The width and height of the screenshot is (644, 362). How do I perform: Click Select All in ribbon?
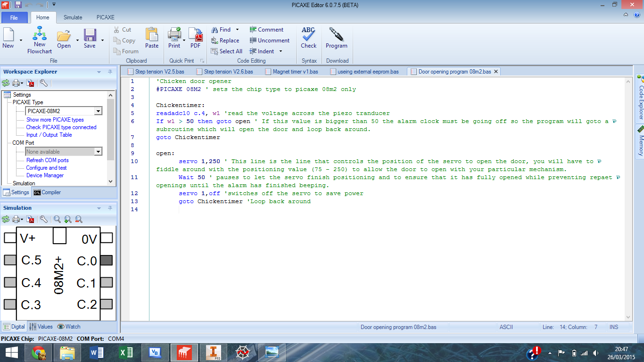click(x=226, y=51)
